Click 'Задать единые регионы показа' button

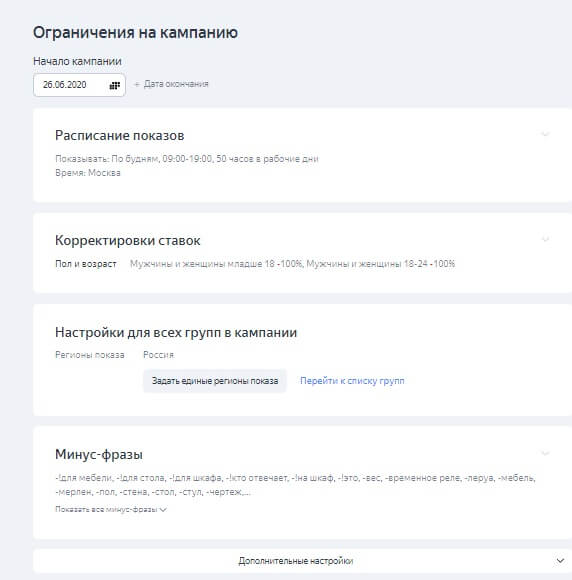point(215,381)
